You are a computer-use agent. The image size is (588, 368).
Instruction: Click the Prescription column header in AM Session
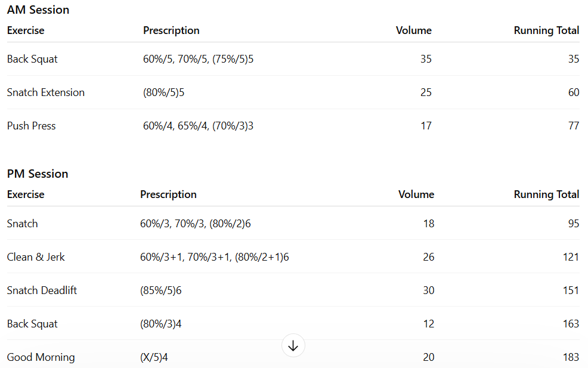(x=171, y=30)
